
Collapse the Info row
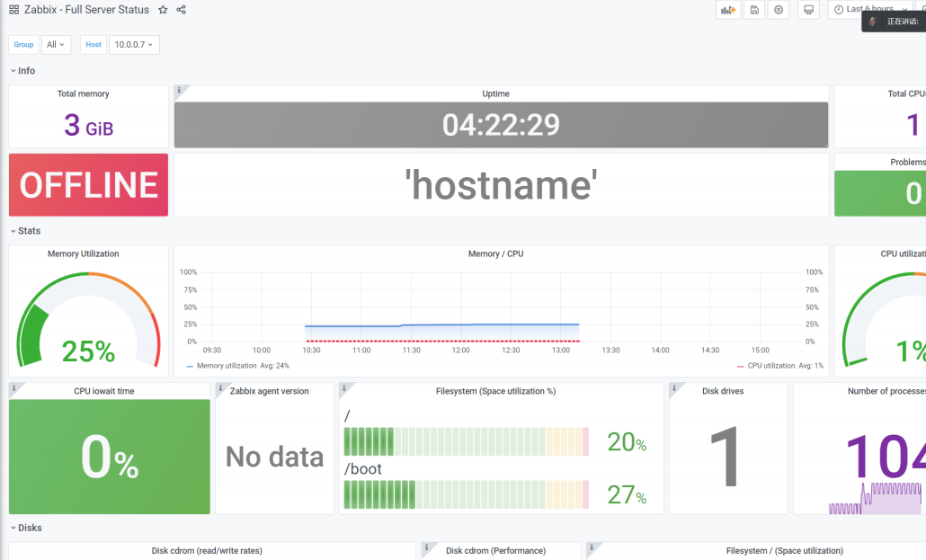[22, 70]
